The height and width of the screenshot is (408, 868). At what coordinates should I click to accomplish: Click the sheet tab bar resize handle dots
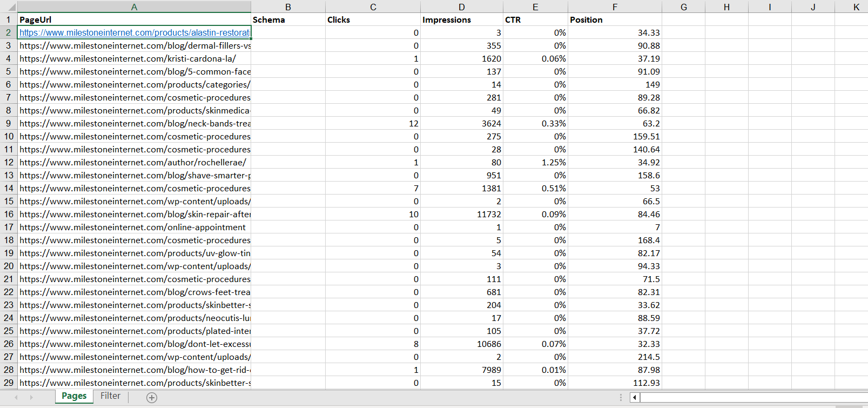click(621, 398)
